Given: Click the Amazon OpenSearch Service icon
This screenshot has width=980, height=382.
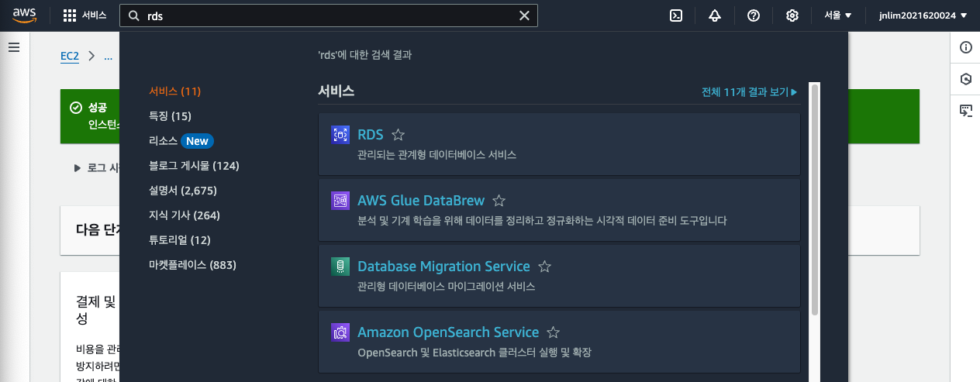Looking at the screenshot, I should point(340,332).
